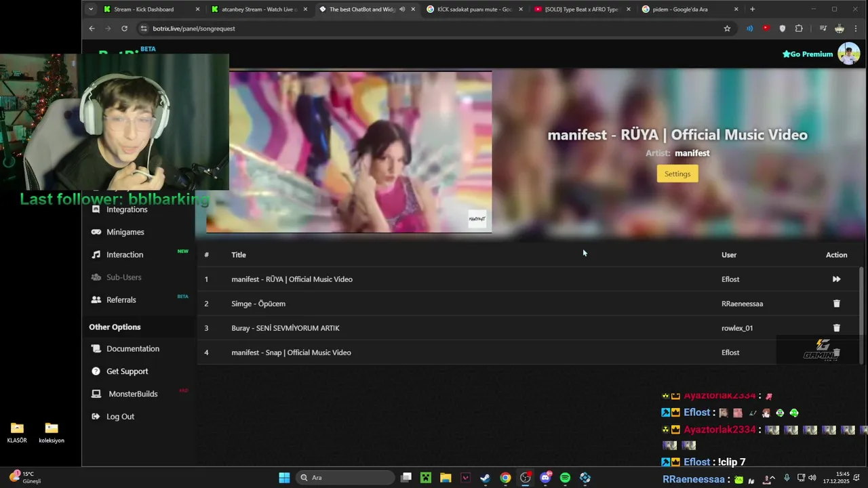Open the user profile avatar

(x=848, y=54)
